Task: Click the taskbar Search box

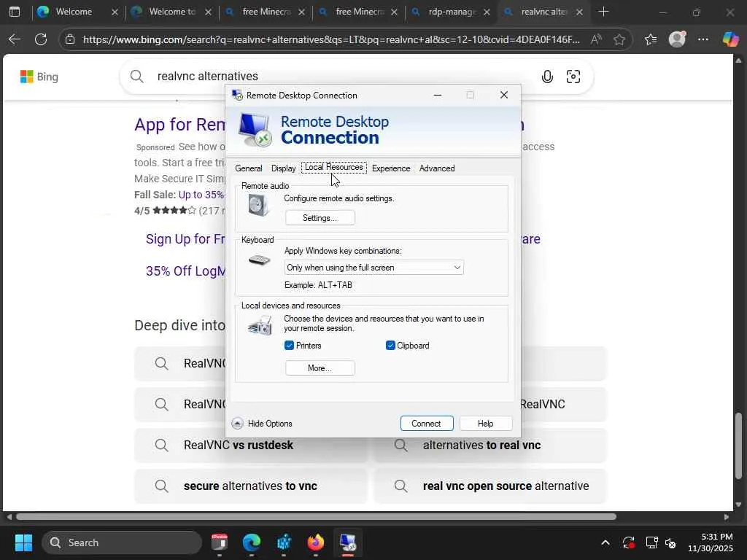Action: tap(123, 542)
